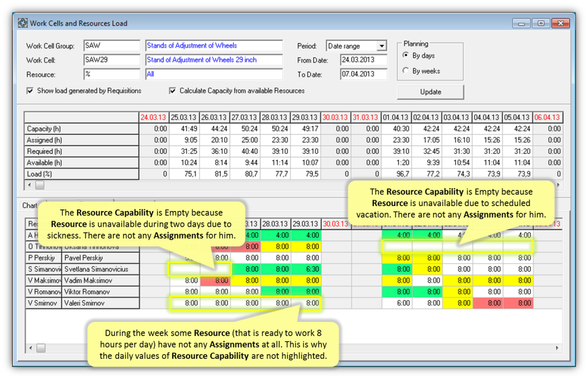Click the 24.03.13 column header
The image size is (588, 379).
point(154,117)
